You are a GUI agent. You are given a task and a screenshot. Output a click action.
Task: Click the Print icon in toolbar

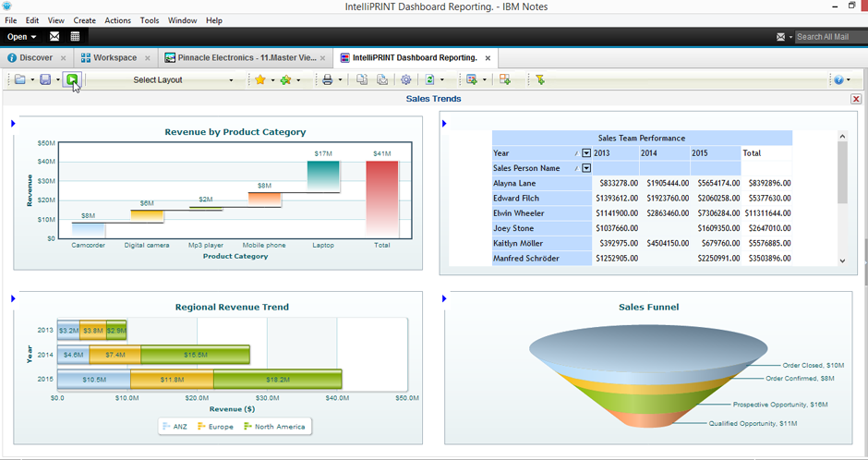point(327,80)
